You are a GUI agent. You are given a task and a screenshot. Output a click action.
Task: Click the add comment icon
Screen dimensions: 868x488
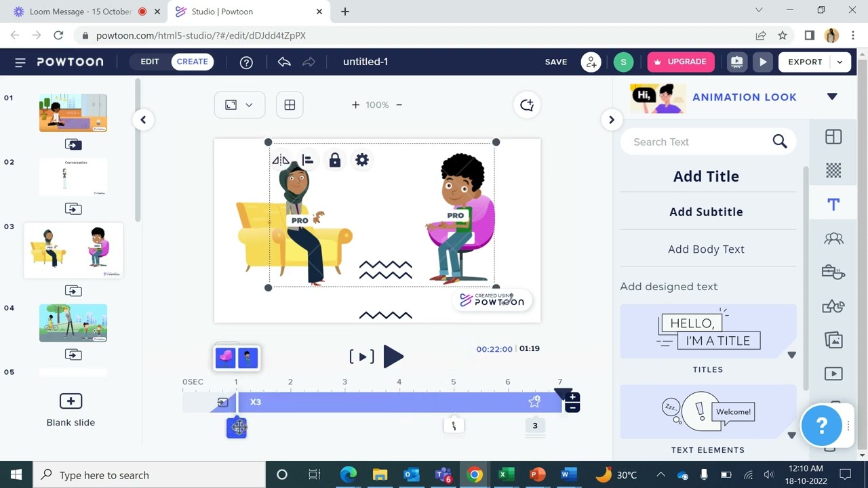tap(527, 105)
